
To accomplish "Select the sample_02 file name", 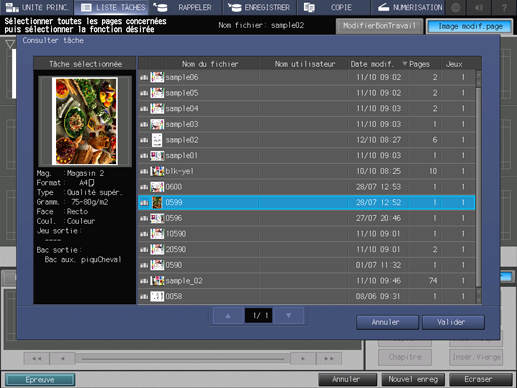I will click(x=184, y=281).
